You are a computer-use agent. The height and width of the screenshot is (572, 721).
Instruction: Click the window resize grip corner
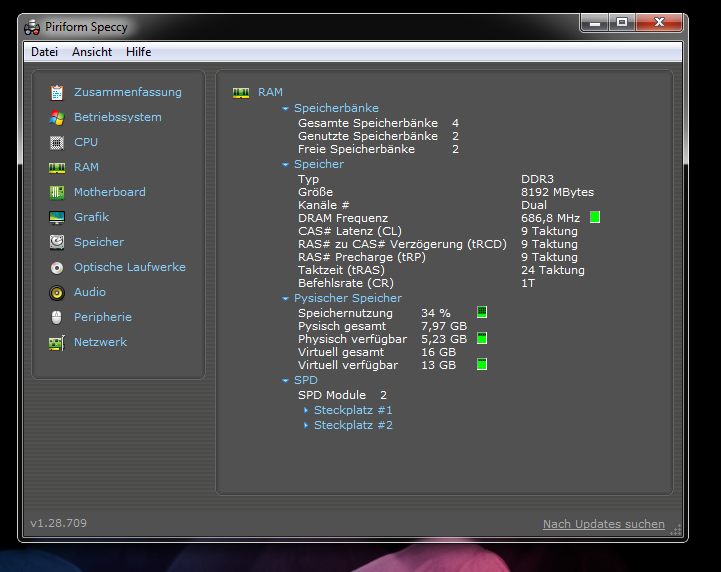[676, 530]
